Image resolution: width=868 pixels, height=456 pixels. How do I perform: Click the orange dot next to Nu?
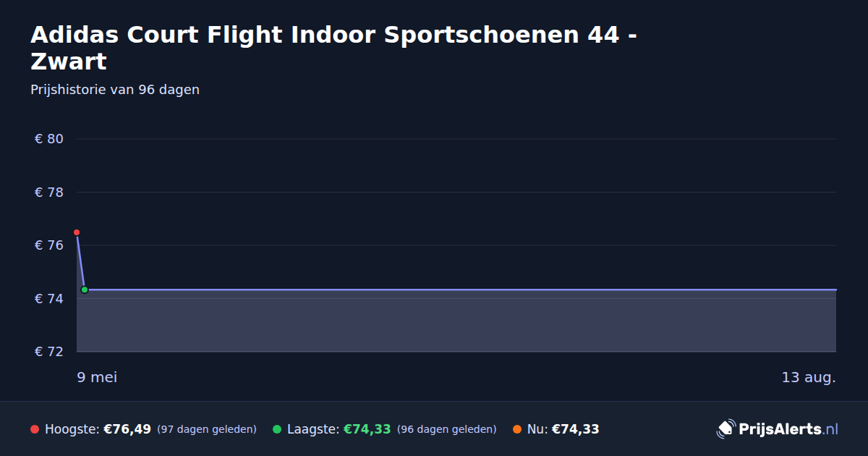(x=517, y=429)
